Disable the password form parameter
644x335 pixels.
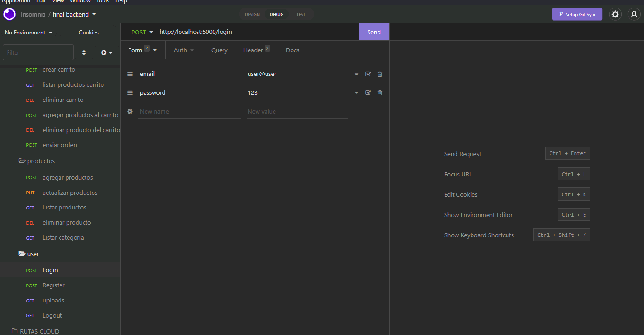[368, 92]
